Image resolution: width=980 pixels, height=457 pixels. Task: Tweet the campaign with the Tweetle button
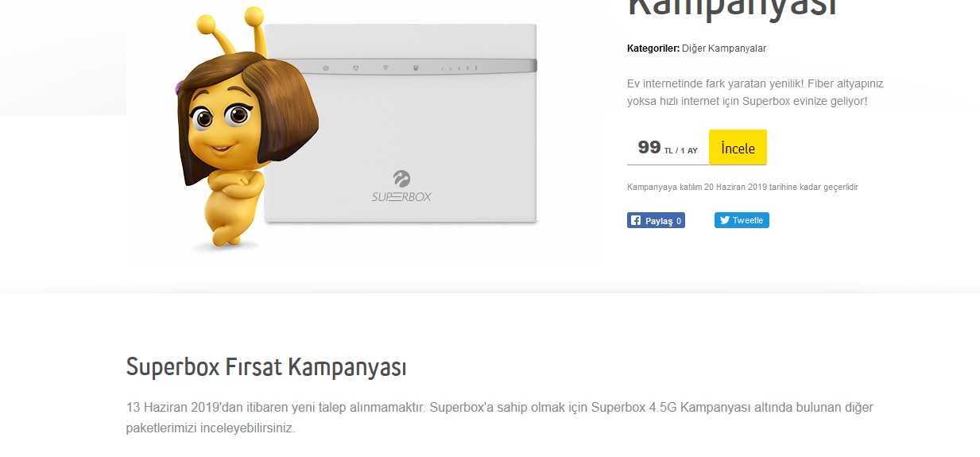[742, 220]
